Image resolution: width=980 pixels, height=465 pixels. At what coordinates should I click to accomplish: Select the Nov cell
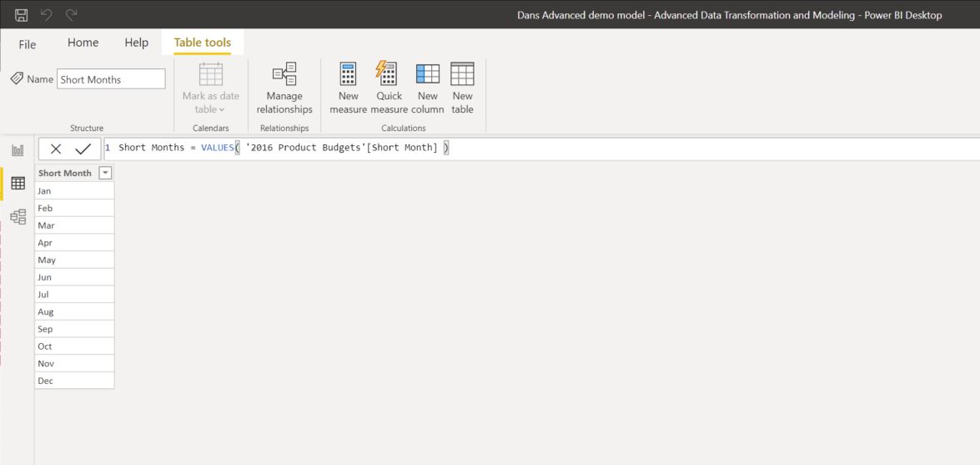pos(74,363)
